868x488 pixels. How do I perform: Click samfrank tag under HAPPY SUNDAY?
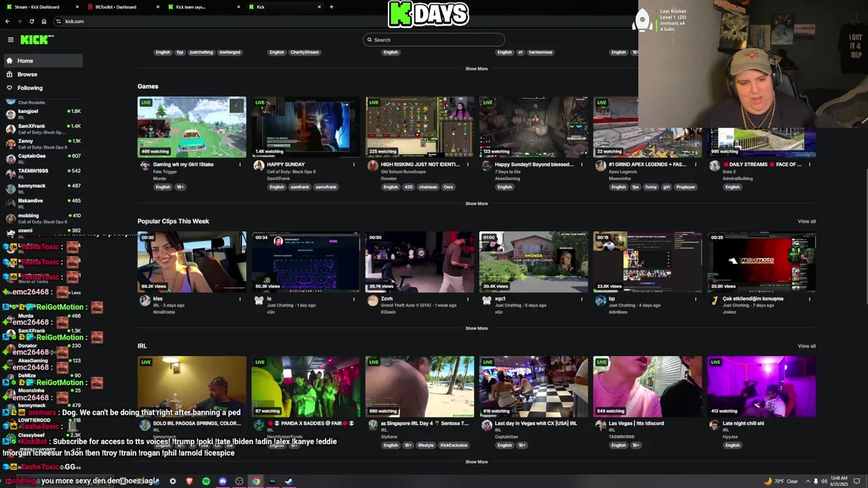click(300, 187)
